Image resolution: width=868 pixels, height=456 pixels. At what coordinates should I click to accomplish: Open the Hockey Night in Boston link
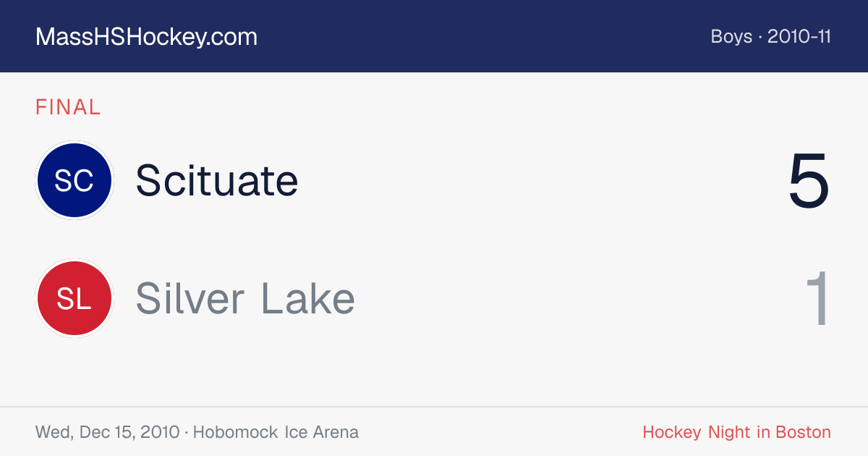(737, 432)
